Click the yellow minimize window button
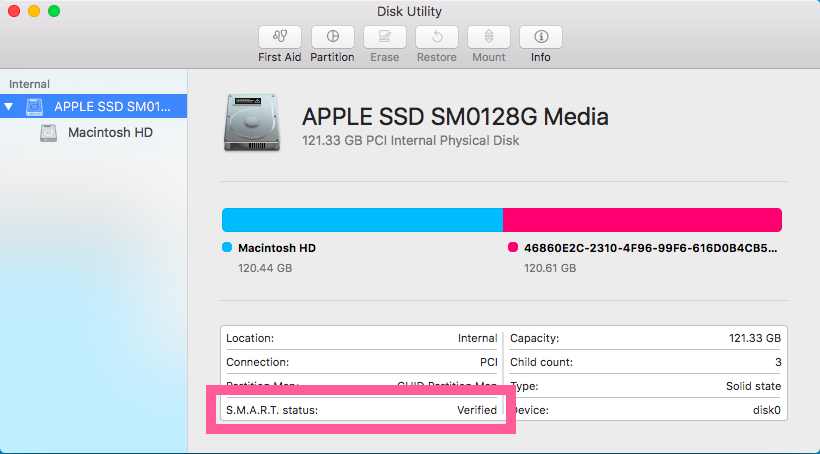Viewport: 820px width, 454px height. pos(34,11)
